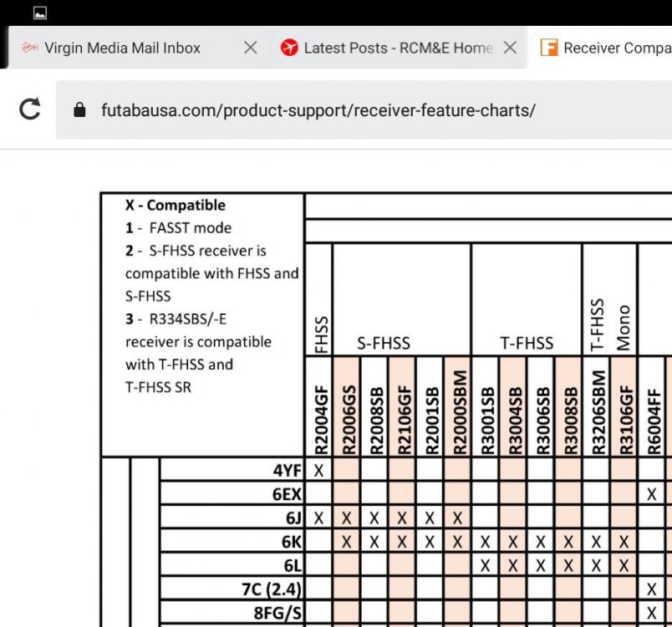Click the R3001SB receiver column label
The image size is (672, 627).
click(x=487, y=421)
